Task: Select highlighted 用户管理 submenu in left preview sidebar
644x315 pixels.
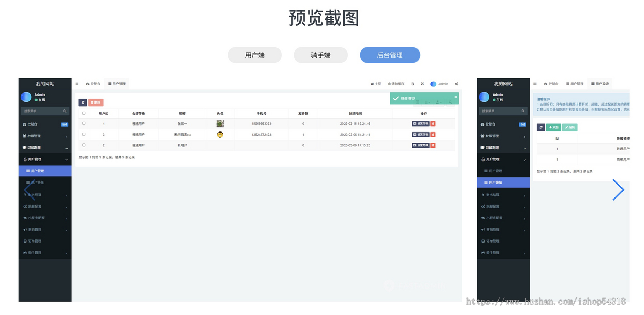Action: coord(45,171)
